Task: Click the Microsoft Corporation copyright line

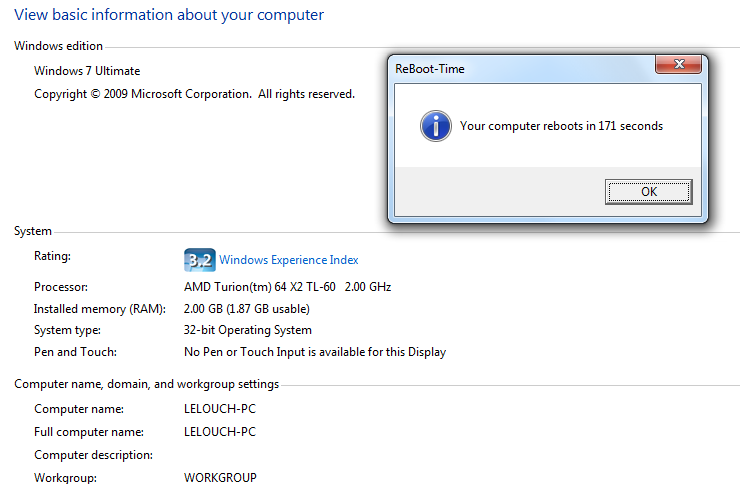Action: pyautogui.click(x=194, y=94)
